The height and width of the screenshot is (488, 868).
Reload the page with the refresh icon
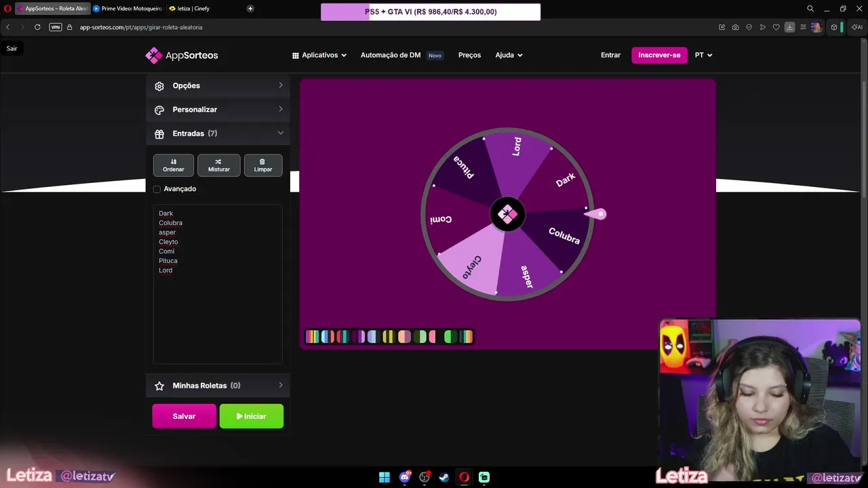click(x=37, y=27)
